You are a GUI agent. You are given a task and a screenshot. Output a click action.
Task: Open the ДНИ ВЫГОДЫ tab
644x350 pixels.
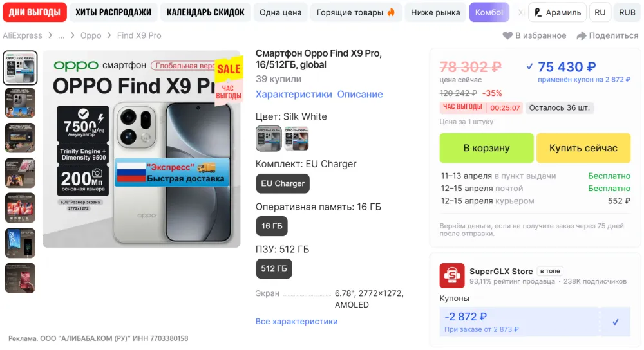pos(35,12)
